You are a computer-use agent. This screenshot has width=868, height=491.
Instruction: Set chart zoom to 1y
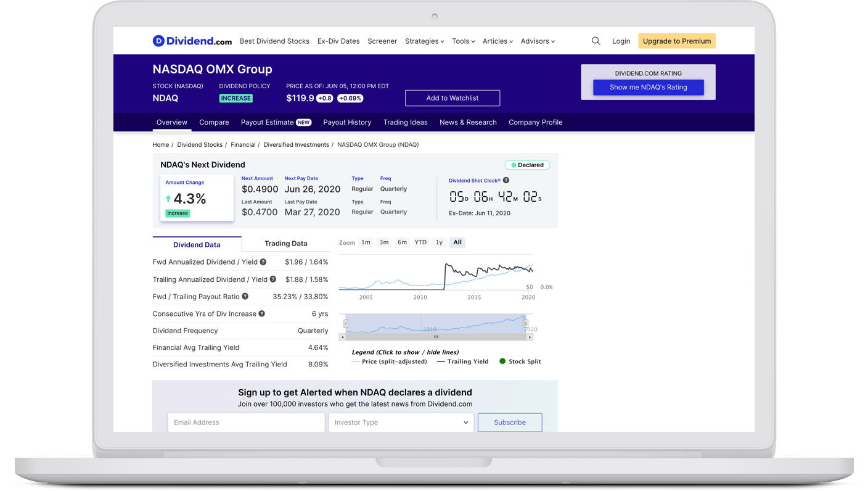pos(439,242)
